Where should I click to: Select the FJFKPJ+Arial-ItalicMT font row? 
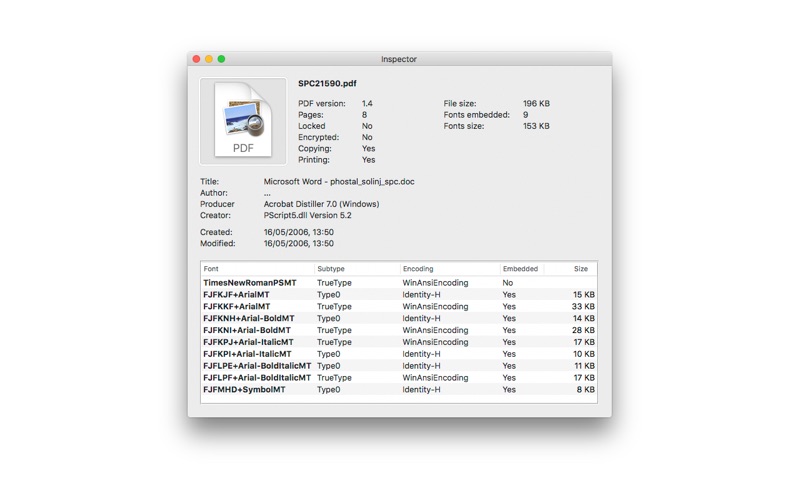pos(399,342)
